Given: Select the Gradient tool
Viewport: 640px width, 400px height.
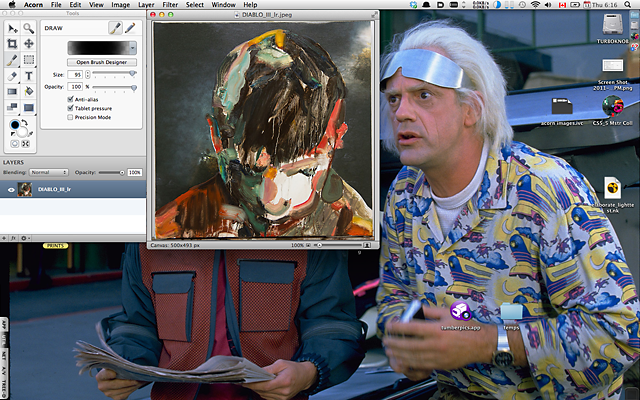Looking at the screenshot, I should click(12, 91).
